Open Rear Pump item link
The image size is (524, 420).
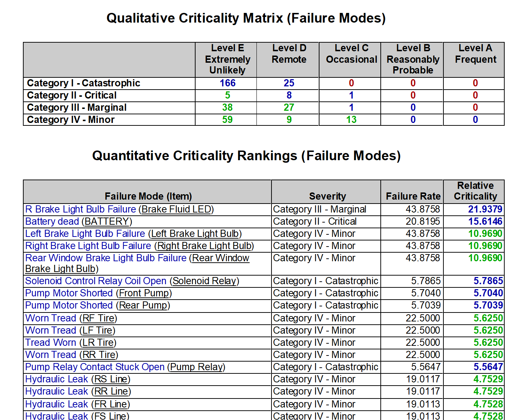143,305
